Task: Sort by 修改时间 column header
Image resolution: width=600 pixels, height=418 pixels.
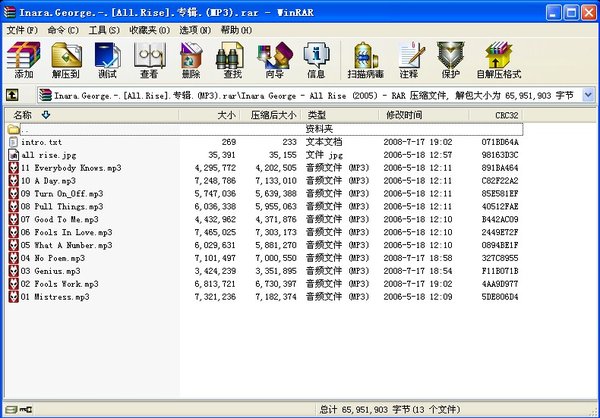Action: pos(424,115)
